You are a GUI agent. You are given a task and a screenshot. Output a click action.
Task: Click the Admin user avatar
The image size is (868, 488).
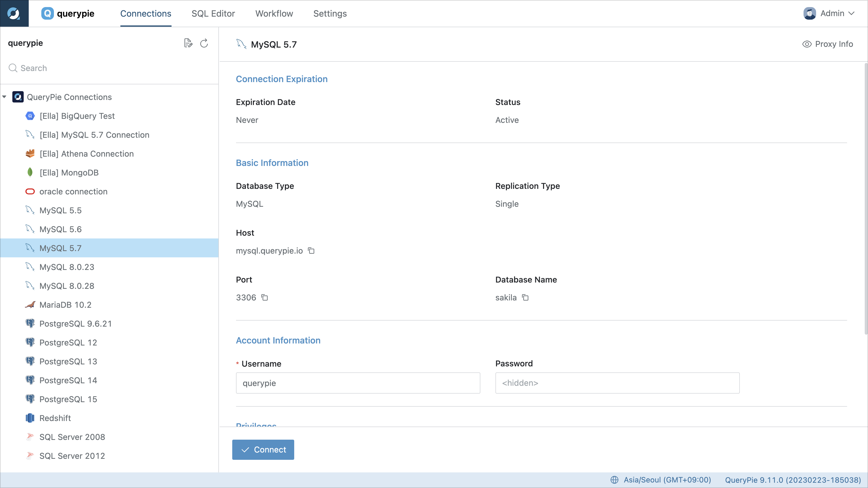pos(810,13)
